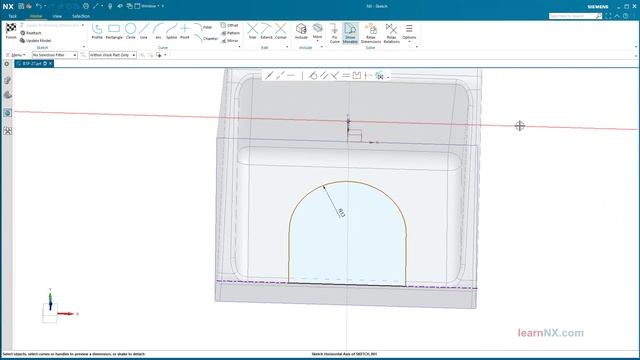Click the Save icon in title bar
Viewport: 640px width, 360px height.
[x=21, y=6]
